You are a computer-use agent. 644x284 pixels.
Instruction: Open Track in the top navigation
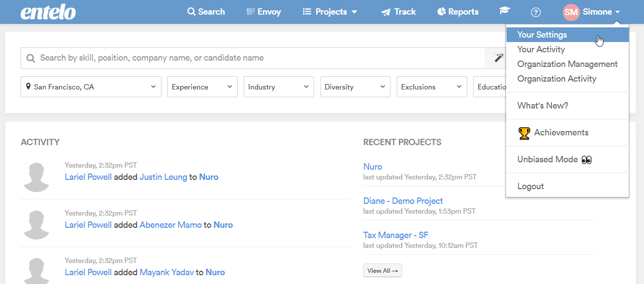[x=398, y=12]
